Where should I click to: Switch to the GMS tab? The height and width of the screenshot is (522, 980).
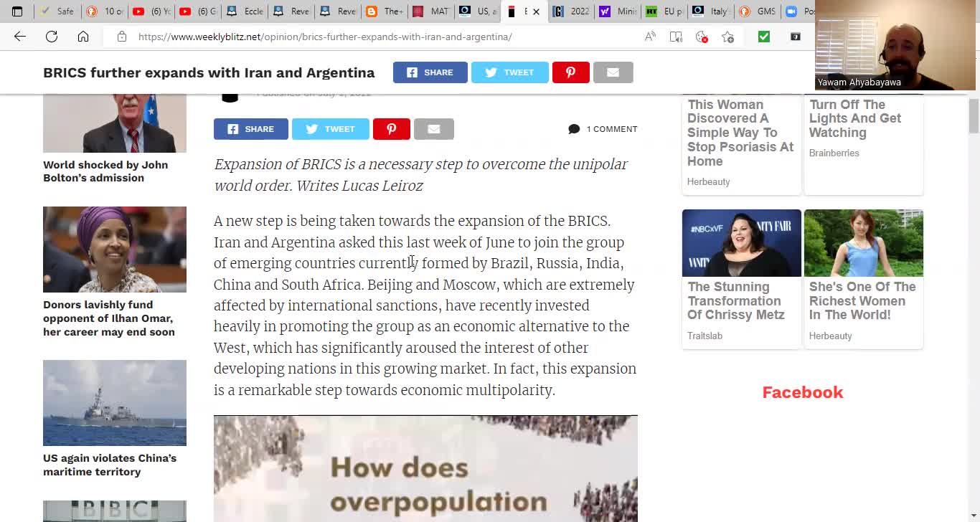(x=757, y=11)
